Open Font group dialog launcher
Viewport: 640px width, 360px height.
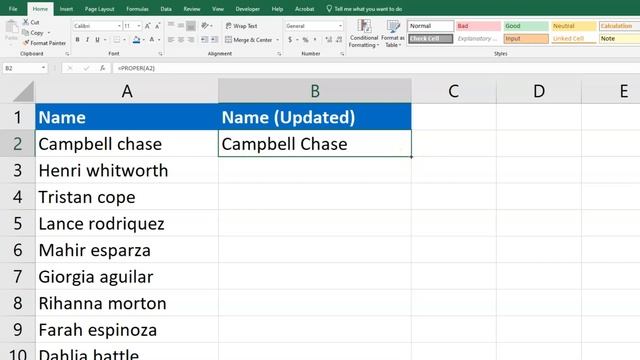[160, 54]
